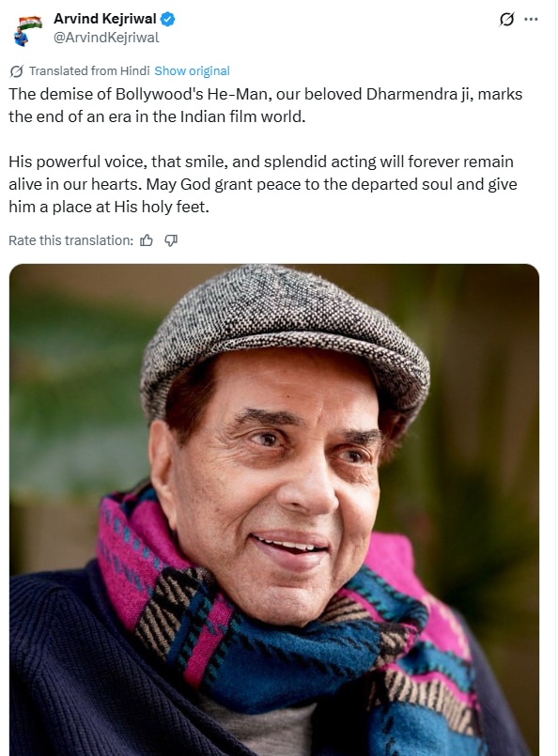Rate translation with thumbs down
The height and width of the screenshot is (756, 558).
pyautogui.click(x=171, y=240)
